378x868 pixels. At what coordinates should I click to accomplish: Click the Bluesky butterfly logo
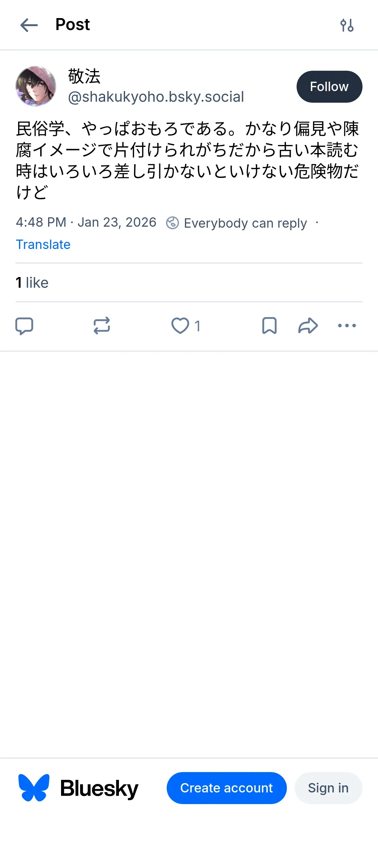pos(34,788)
